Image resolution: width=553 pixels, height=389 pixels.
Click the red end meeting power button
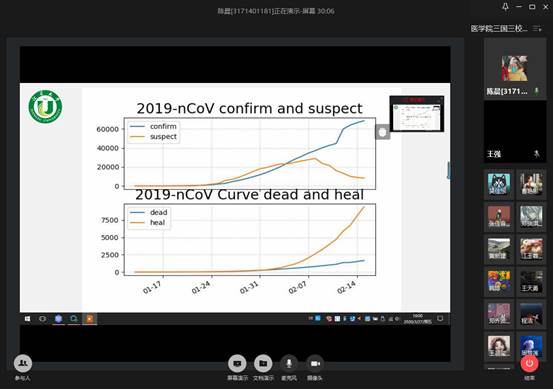(529, 363)
